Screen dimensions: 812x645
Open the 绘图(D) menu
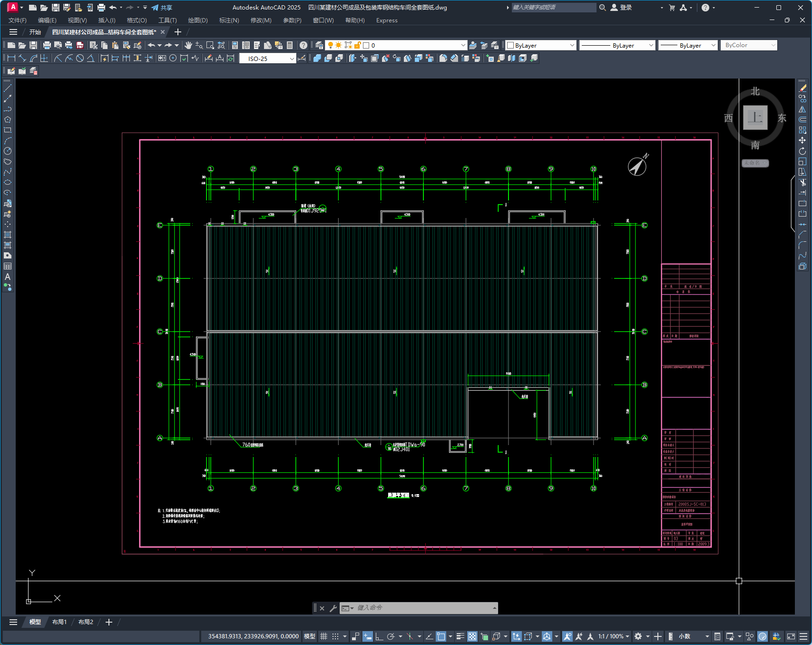pyautogui.click(x=198, y=20)
